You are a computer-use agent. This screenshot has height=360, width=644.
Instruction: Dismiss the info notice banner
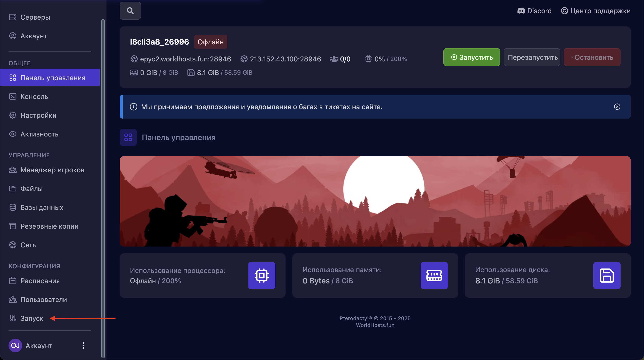[617, 107]
